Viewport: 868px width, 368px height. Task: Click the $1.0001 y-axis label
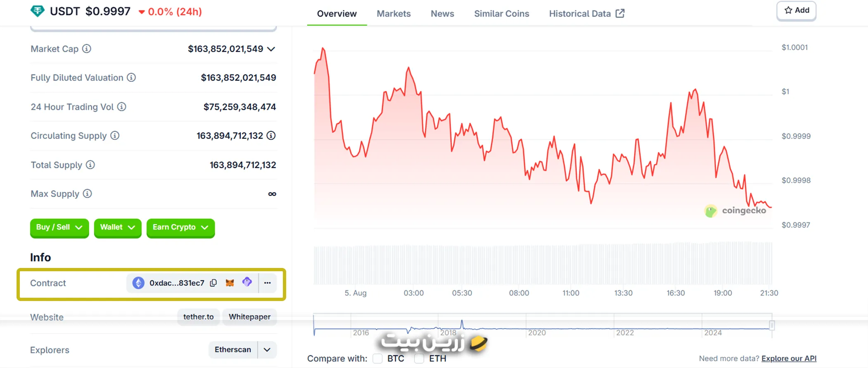[794, 48]
